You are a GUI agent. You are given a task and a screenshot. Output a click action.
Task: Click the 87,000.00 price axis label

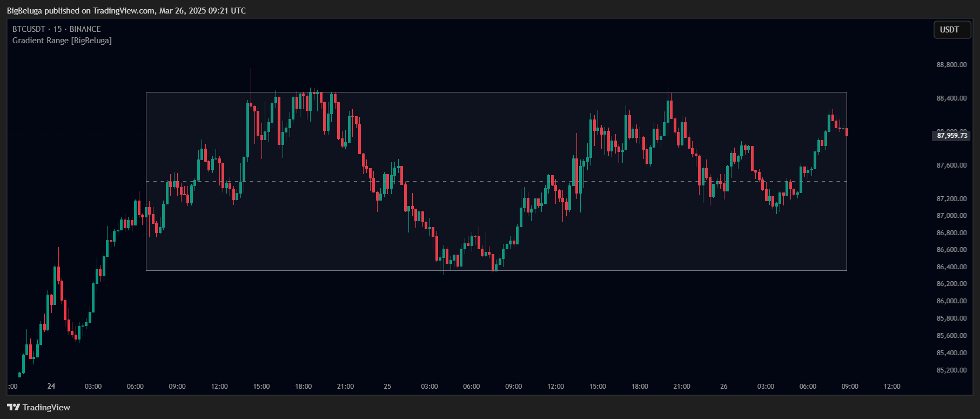951,216
